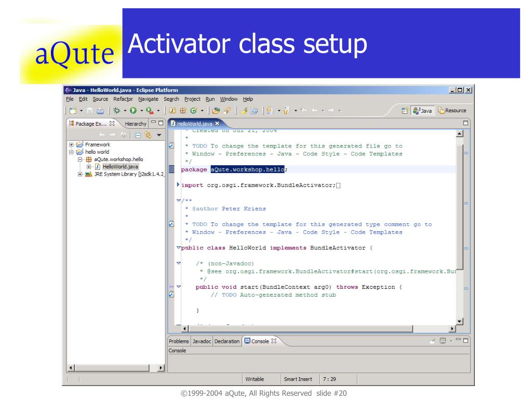Expand the HelloWorld.java tree node
Viewport: 532px width, 399px height.
[x=88, y=167]
